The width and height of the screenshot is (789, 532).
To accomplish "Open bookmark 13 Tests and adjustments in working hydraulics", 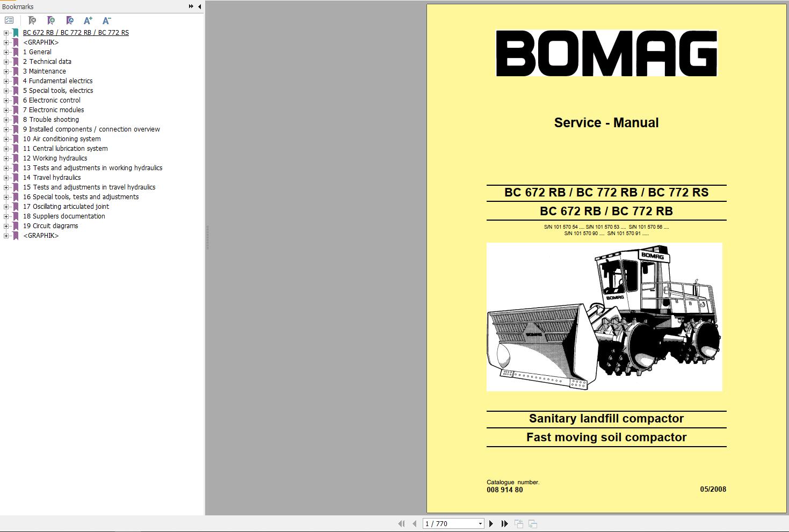I will [93, 168].
